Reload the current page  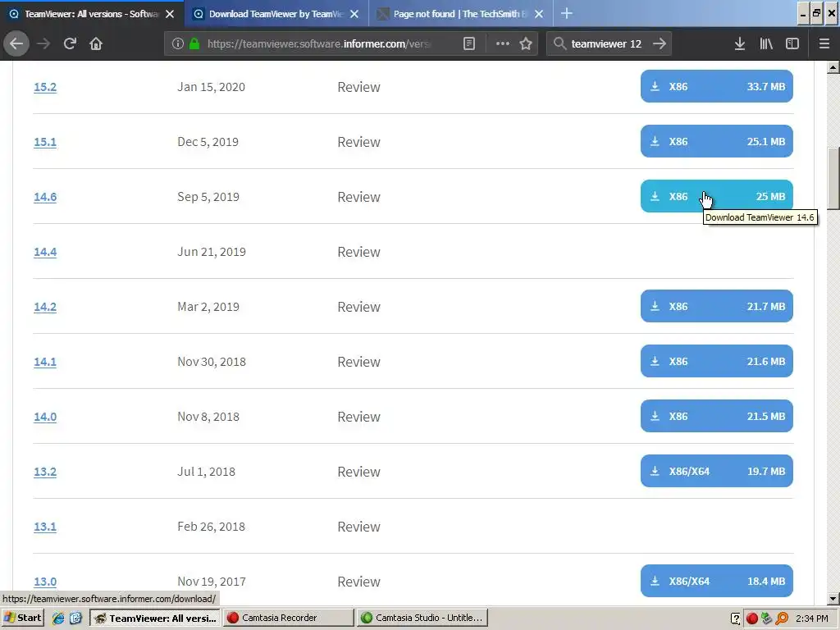click(70, 43)
